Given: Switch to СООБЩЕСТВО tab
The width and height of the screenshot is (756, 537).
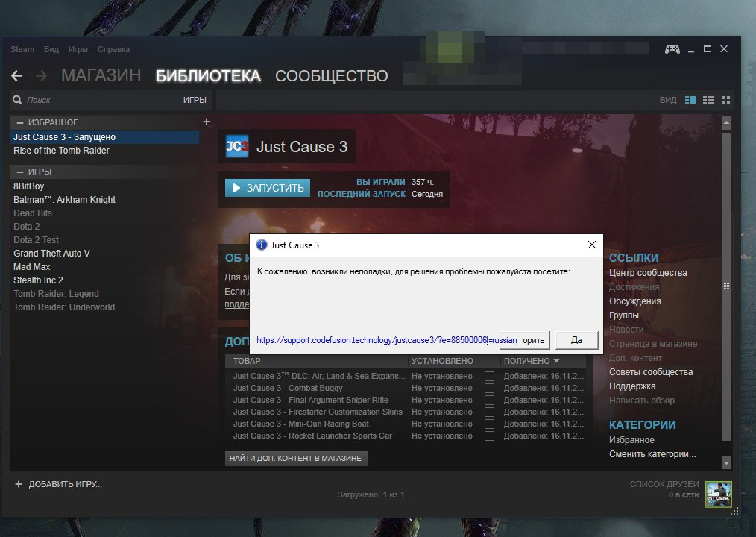Looking at the screenshot, I should 332,76.
